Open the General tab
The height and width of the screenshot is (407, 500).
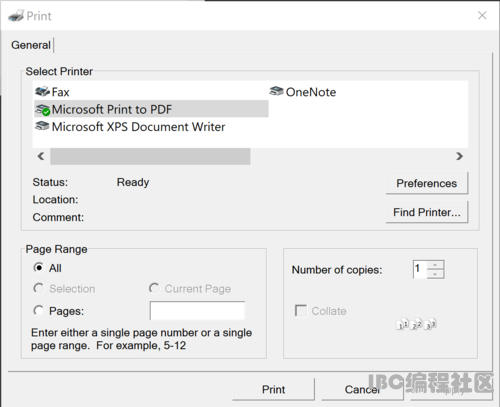31,45
